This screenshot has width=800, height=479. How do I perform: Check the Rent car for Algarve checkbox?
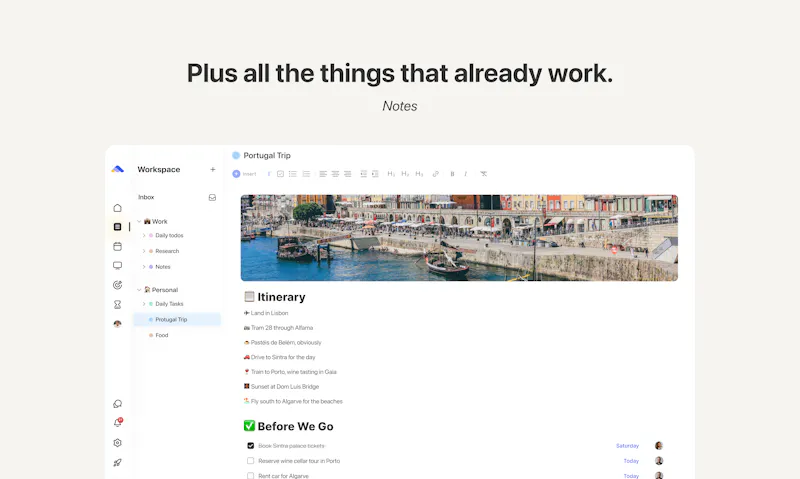pos(251,476)
